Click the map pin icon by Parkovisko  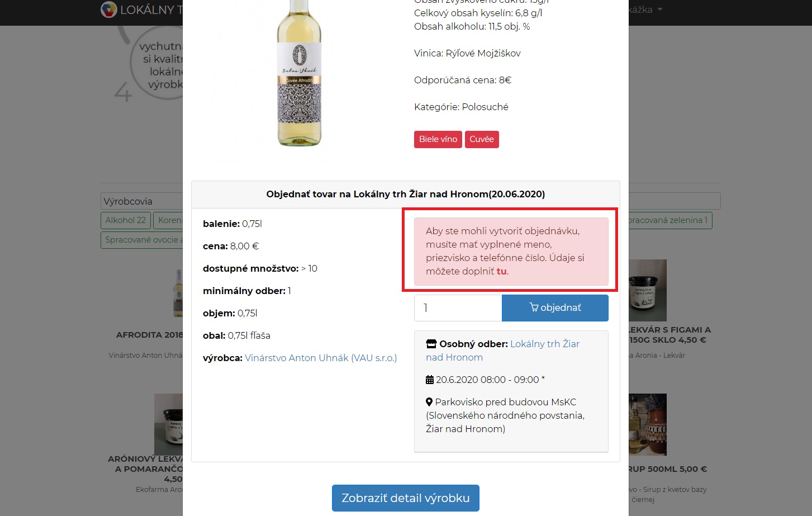point(429,402)
